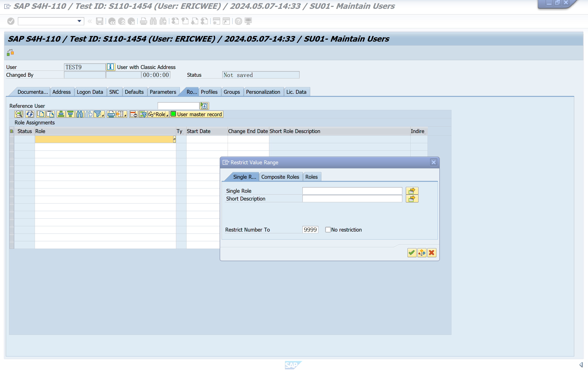Click the Details magnifier icon in role toolbar
Screen dimensions: 588x370
click(x=19, y=114)
